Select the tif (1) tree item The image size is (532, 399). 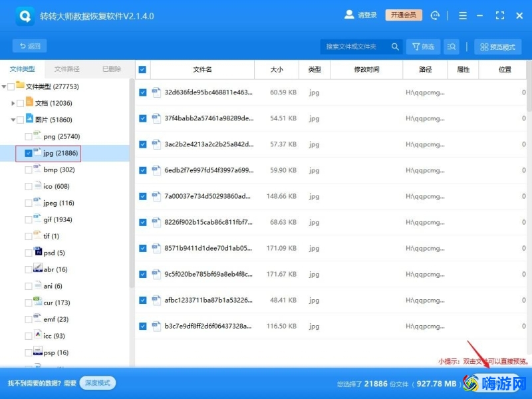tap(51, 236)
